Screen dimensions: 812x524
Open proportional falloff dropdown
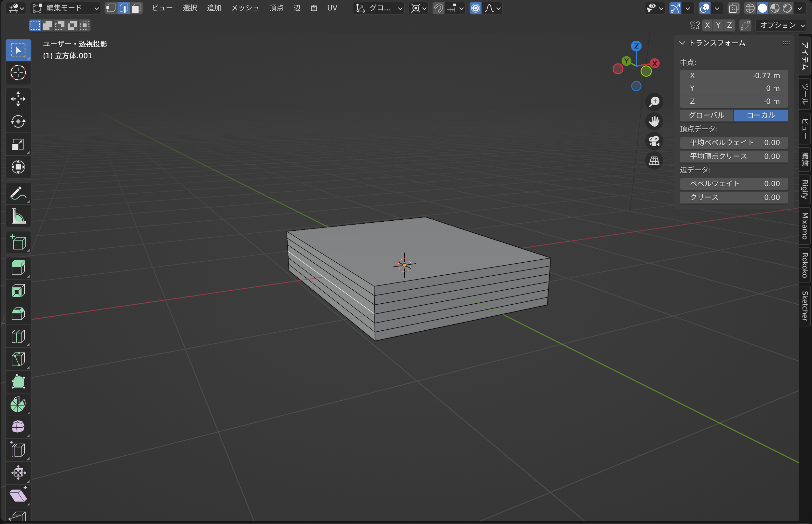click(x=492, y=8)
